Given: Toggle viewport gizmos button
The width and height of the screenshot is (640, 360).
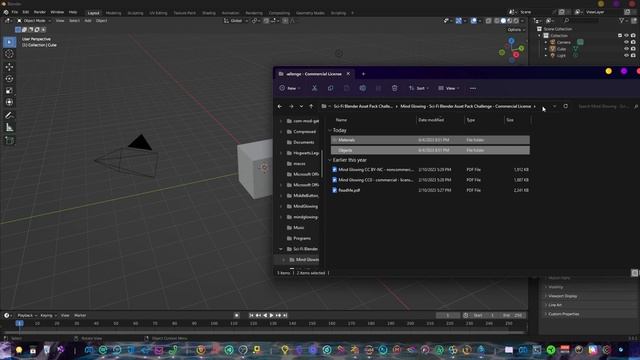Looking at the screenshot, I should click(x=459, y=20).
